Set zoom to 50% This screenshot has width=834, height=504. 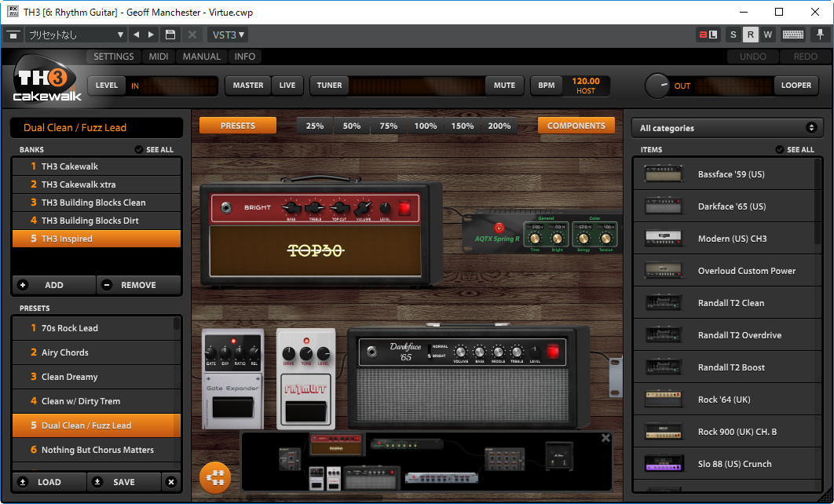point(352,126)
